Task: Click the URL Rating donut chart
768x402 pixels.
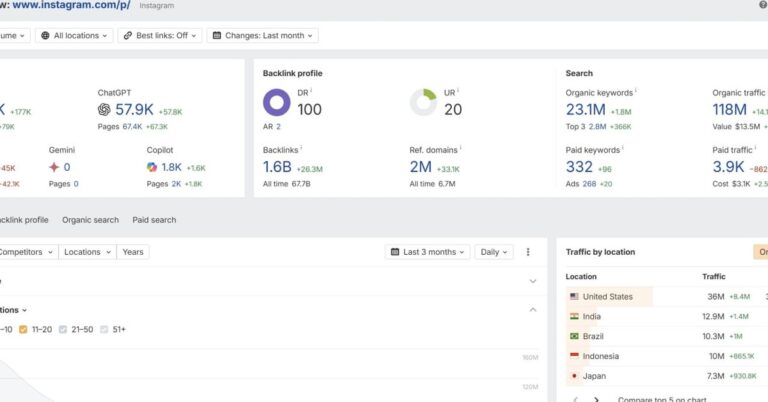Action: [424, 103]
